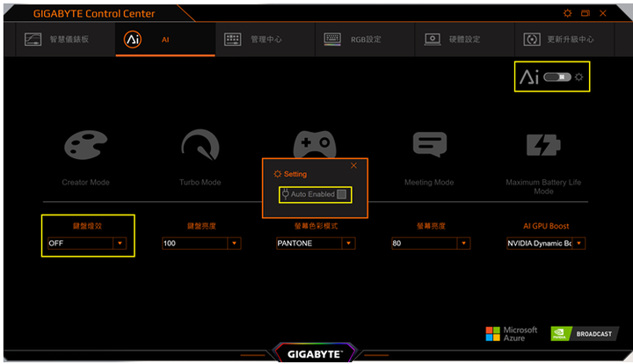Image resolution: width=633 pixels, height=364 pixels.
Task: Select the Creator Mode palette icon
Action: (x=86, y=145)
